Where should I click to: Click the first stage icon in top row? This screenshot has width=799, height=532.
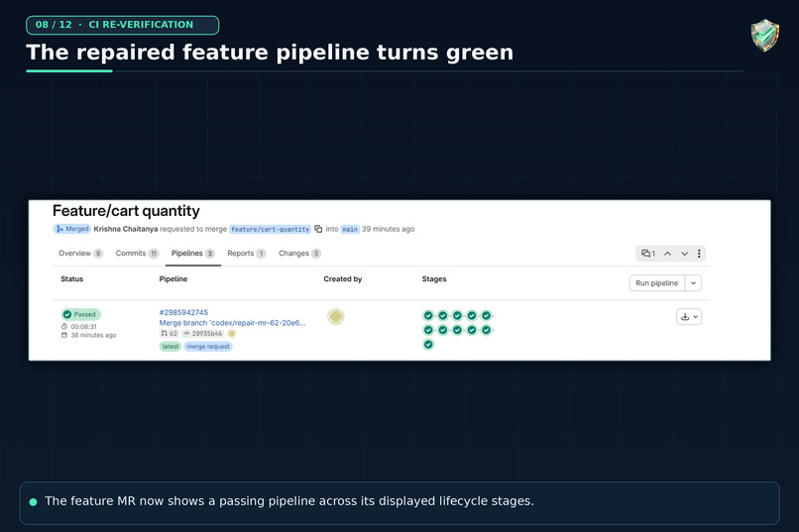pyautogui.click(x=428, y=316)
